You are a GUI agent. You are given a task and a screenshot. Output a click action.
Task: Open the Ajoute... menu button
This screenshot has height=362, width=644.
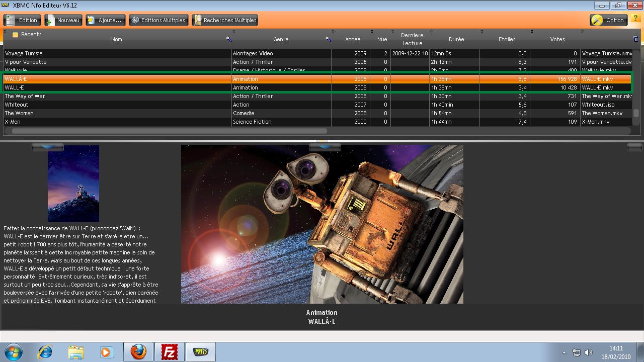click(x=105, y=20)
